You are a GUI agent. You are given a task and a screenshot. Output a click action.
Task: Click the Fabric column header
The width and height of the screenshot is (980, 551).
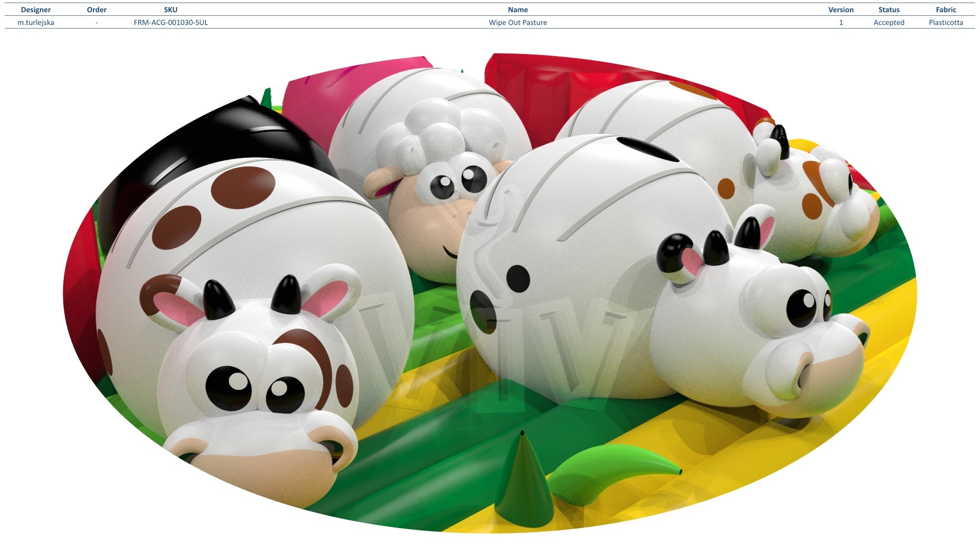(x=946, y=10)
